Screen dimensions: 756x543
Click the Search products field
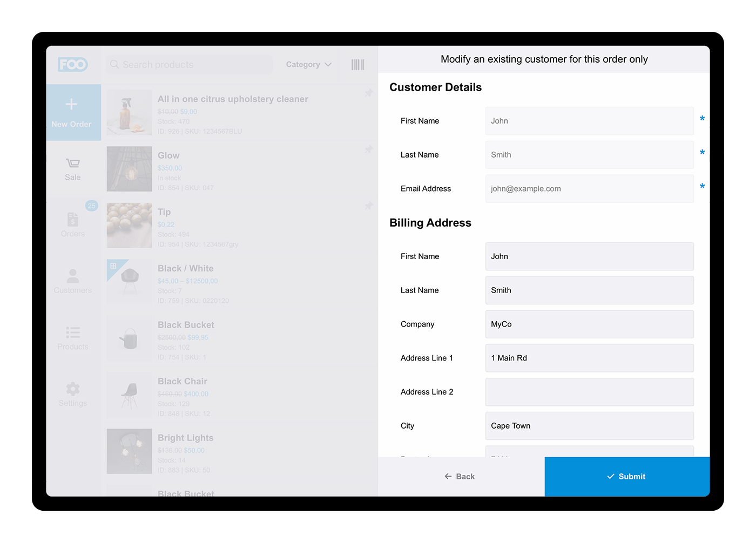(189, 64)
